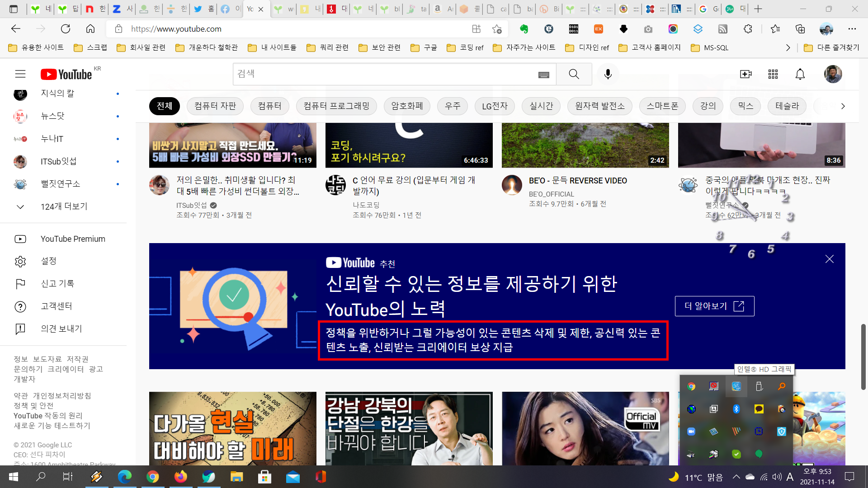The width and height of the screenshot is (868, 488).
Task: Open the account avatar menu
Action: 833,74
